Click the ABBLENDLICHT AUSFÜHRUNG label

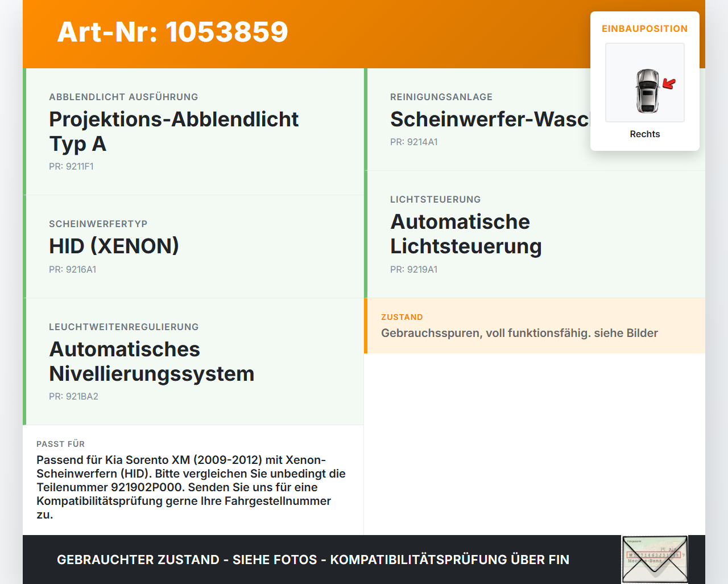pyautogui.click(x=123, y=97)
